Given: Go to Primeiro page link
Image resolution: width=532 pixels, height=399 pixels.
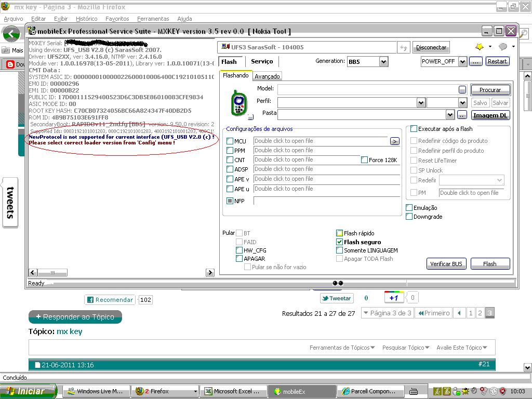Looking at the screenshot, I should [434, 313].
